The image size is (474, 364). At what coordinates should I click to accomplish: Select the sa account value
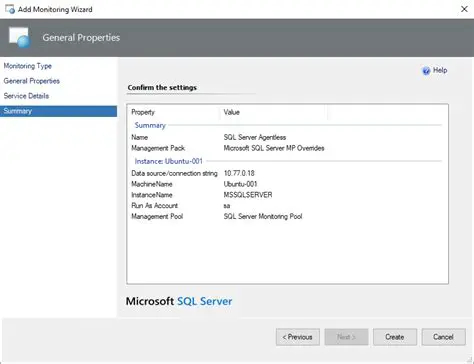pyautogui.click(x=227, y=206)
